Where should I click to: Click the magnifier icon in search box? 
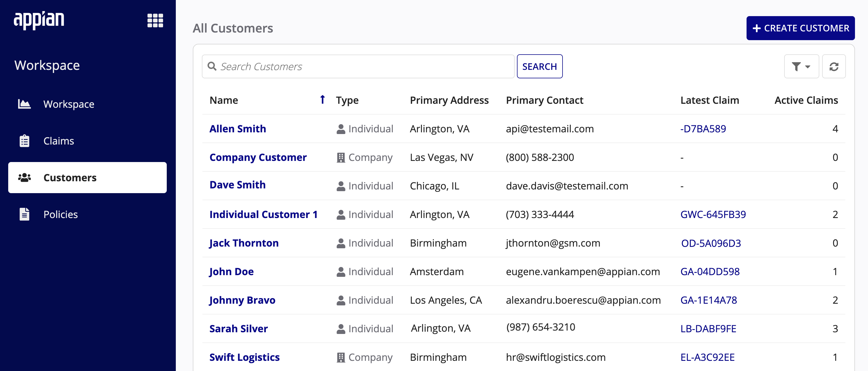pos(212,66)
